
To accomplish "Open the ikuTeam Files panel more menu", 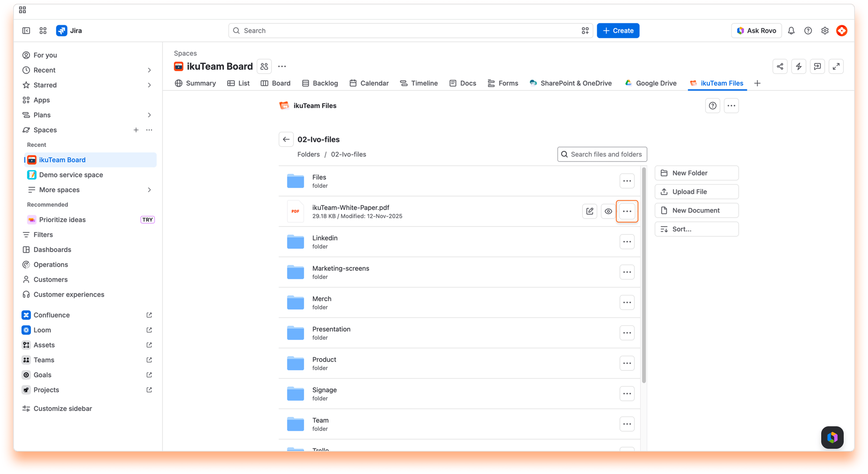I will pos(731,106).
